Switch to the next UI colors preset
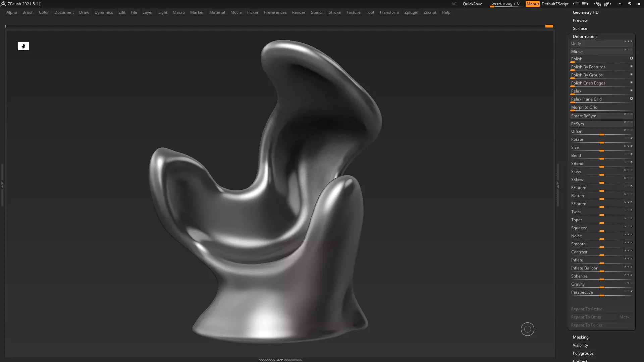Viewport: 644px width, 362px height. [x=585, y=4]
